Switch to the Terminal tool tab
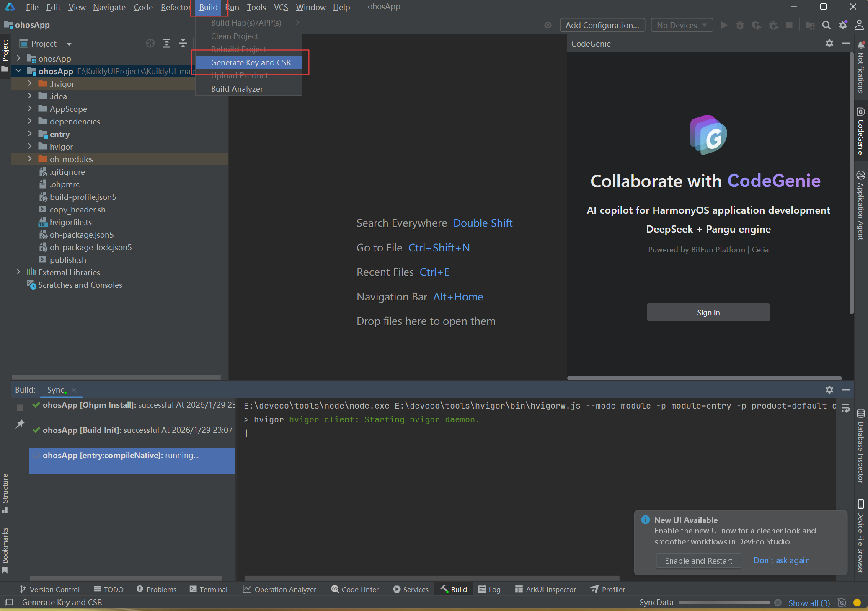The width and height of the screenshot is (868, 611). [209, 589]
